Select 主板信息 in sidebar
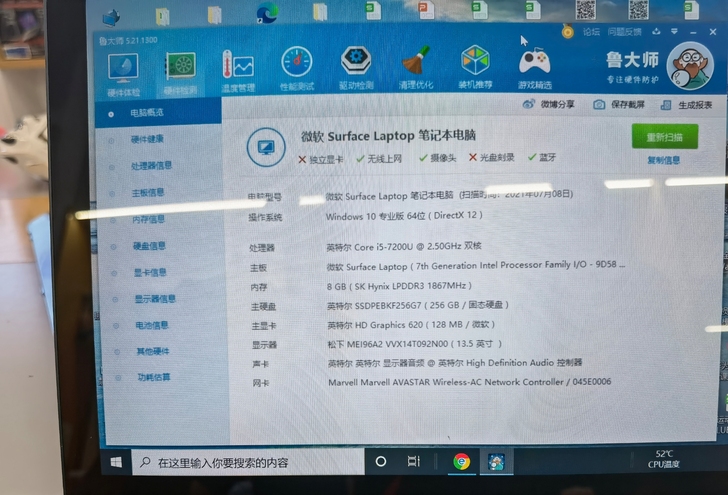 (148, 192)
